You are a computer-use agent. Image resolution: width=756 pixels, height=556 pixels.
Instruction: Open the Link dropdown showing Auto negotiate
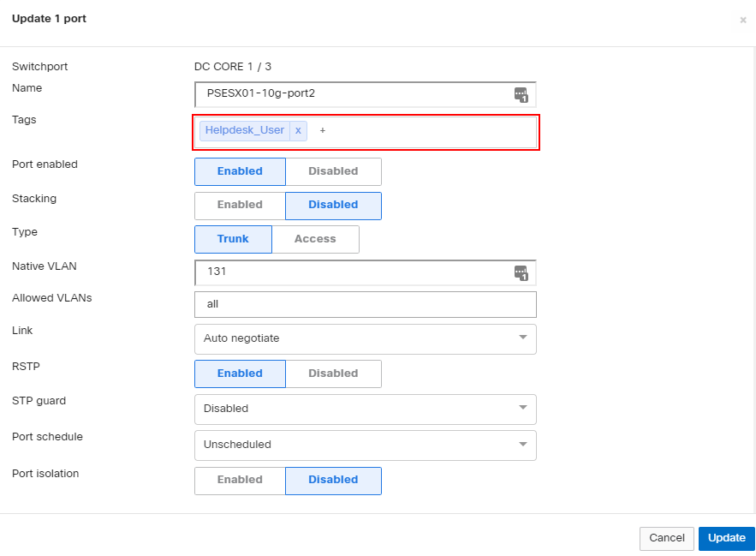coord(365,338)
